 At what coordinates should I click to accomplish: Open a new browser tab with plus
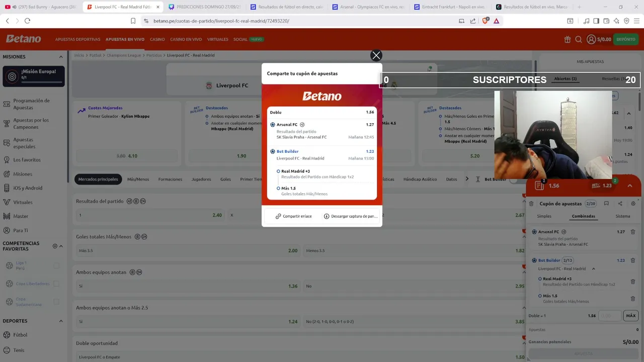coord(579,7)
